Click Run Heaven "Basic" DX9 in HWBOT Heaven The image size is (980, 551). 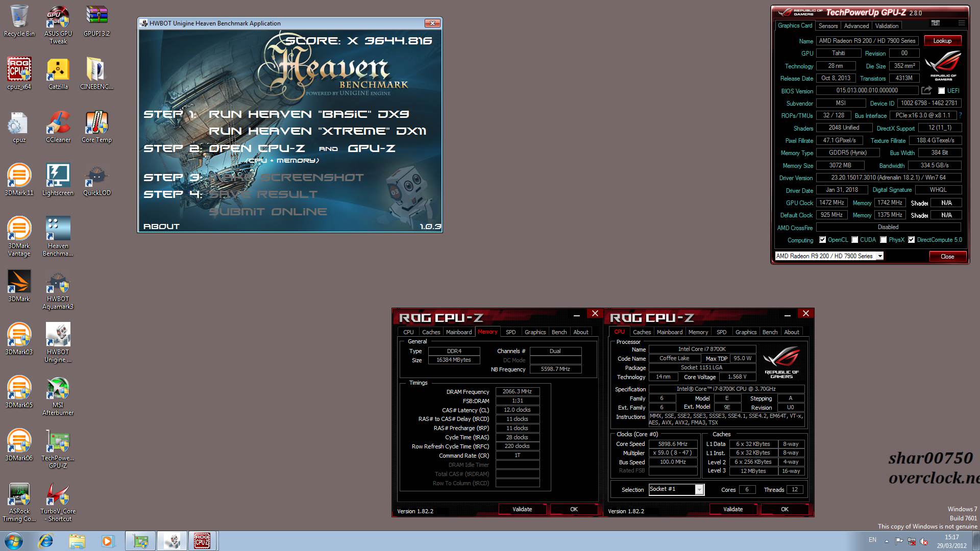point(309,114)
